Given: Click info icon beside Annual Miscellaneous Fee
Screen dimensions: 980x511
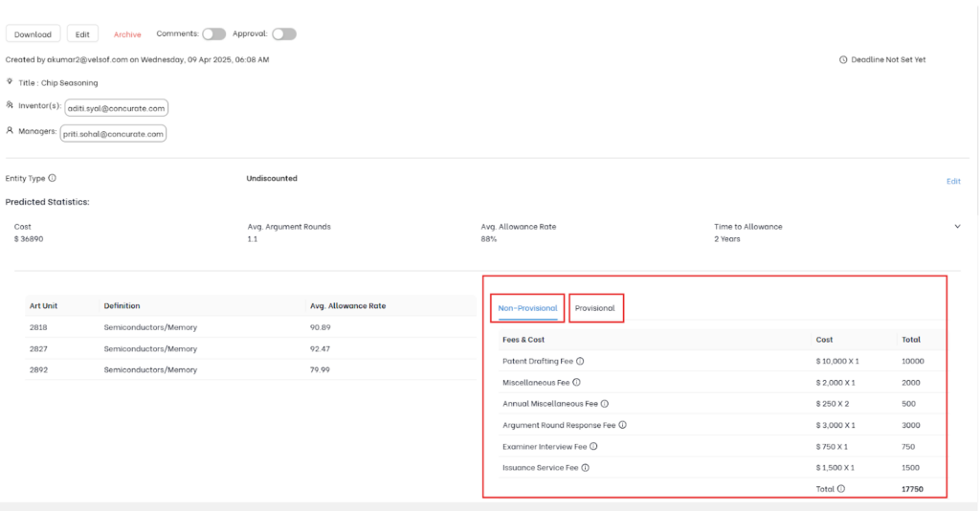Looking at the screenshot, I should click(604, 404).
